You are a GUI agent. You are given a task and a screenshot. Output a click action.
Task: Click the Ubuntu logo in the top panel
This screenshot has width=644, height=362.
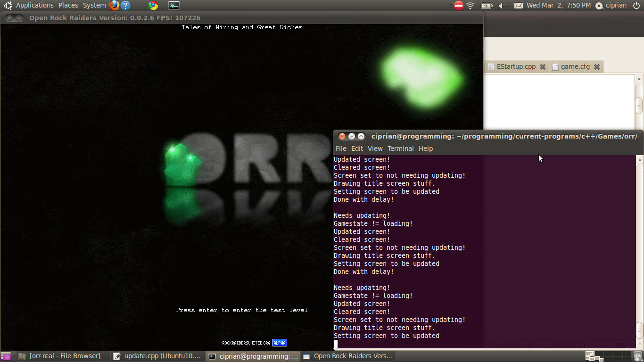[8, 6]
